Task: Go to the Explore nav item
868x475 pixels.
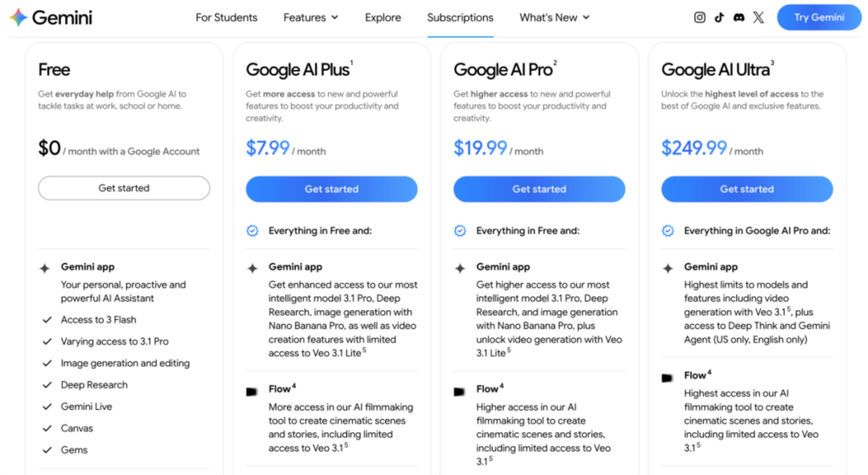Action: [383, 17]
